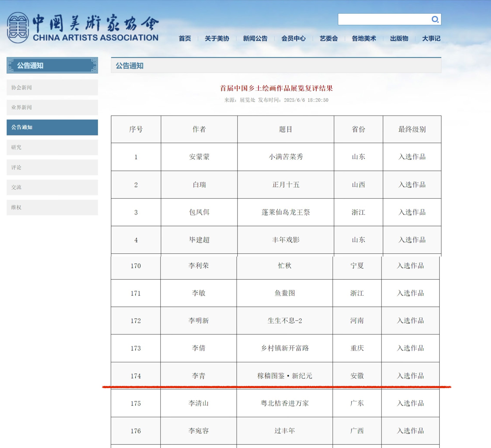Open the 关于美协 navigation item
This screenshot has width=491, height=448.
tap(217, 38)
